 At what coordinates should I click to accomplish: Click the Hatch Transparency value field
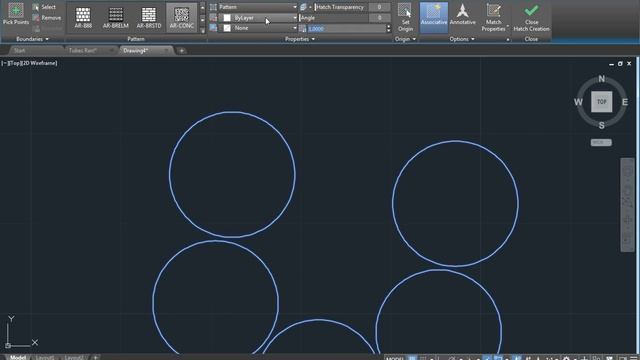(x=379, y=7)
